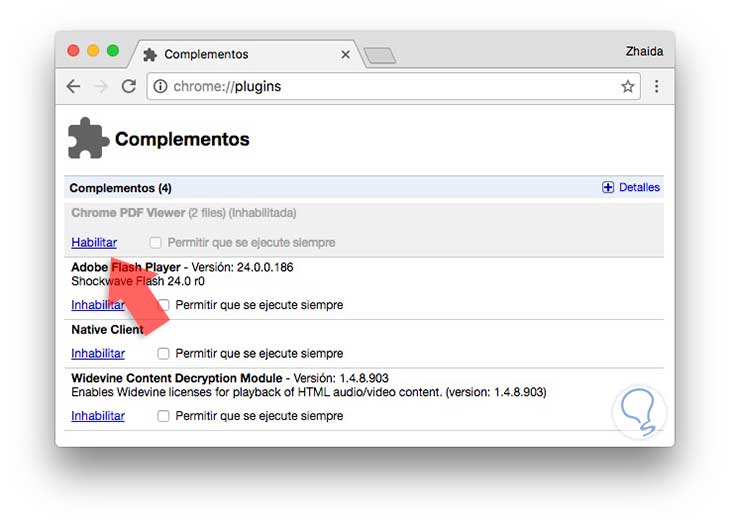The height and width of the screenshot is (526, 730).
Task: Close window with the red button
Action: pyautogui.click(x=73, y=50)
